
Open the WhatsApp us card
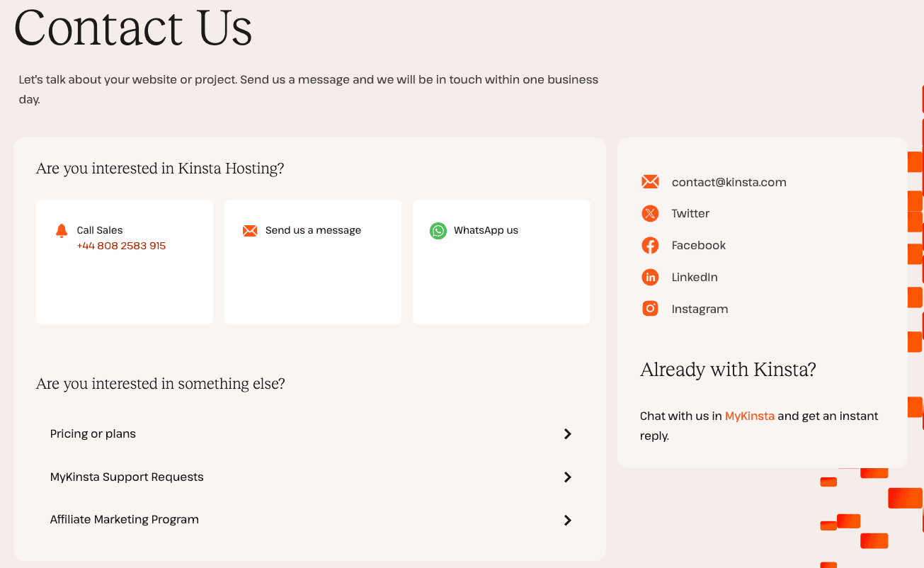[501, 262]
